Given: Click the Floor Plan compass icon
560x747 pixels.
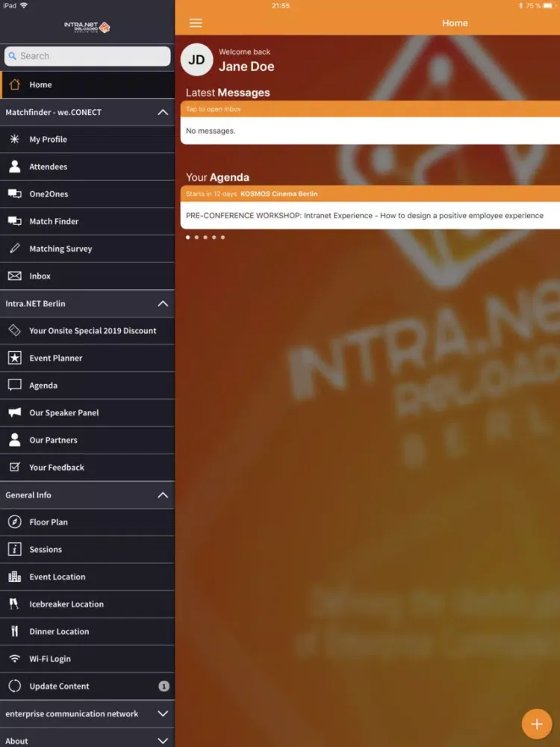Looking at the screenshot, I should point(15,521).
